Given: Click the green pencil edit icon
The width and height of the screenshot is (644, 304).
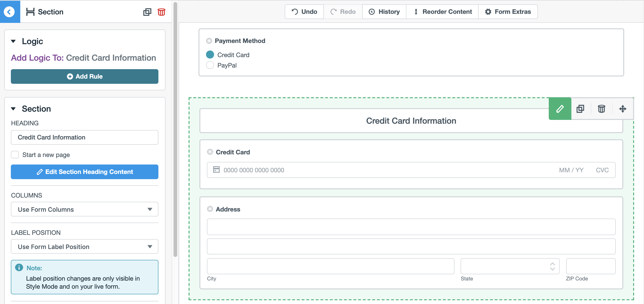Looking at the screenshot, I should tap(560, 109).
